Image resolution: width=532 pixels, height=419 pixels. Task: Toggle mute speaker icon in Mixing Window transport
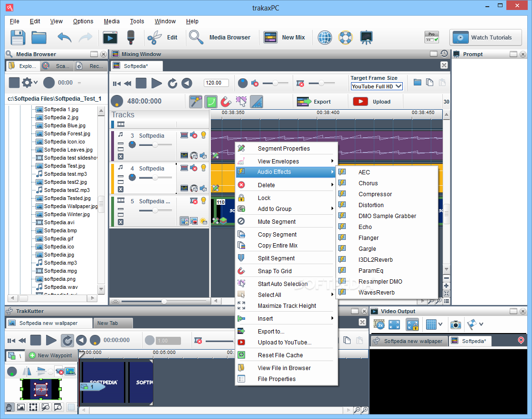point(255,83)
